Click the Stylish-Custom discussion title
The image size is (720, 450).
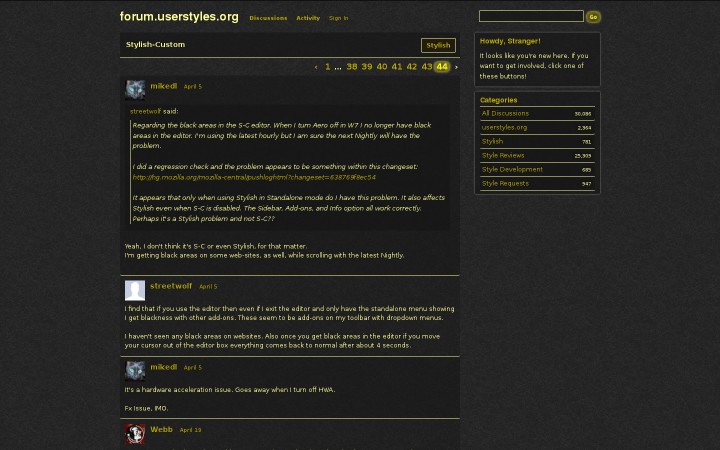click(x=155, y=45)
